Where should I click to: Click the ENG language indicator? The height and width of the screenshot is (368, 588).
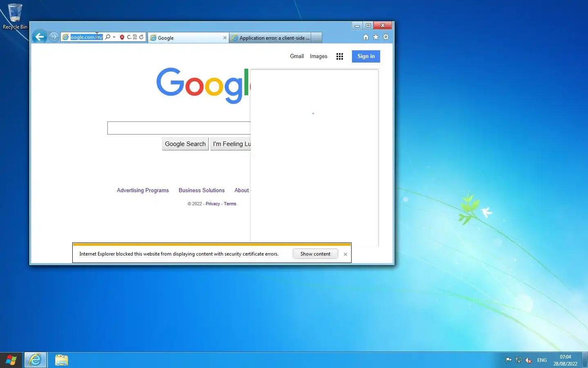tap(542, 360)
